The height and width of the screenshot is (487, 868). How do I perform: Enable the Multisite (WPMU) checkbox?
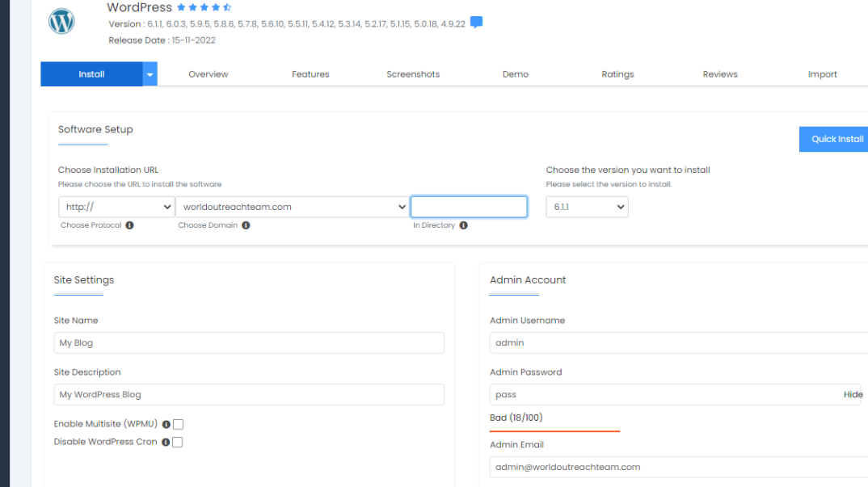(179, 425)
